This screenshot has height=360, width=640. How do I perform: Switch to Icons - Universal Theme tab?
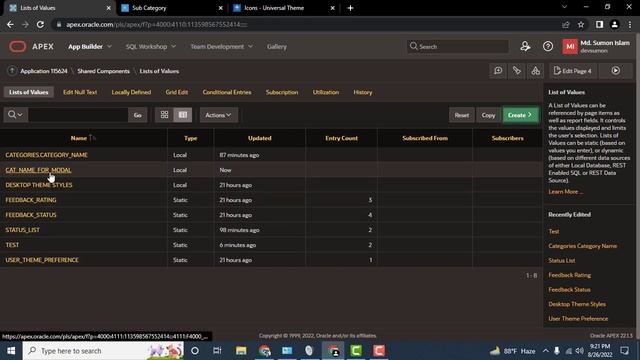[x=283, y=8]
